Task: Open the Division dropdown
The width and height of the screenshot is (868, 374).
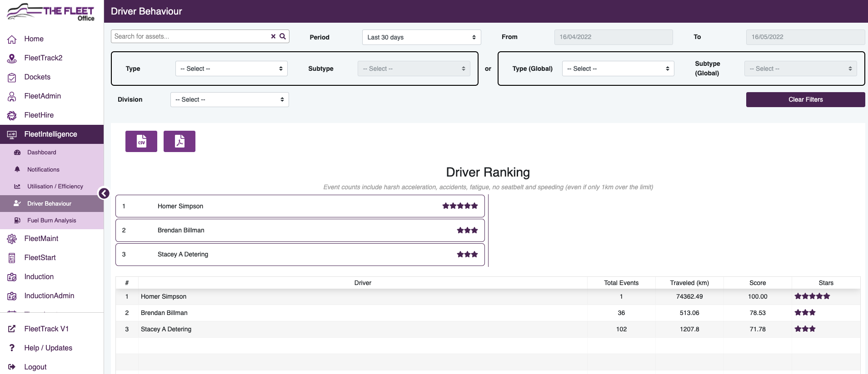Action: 229,99
